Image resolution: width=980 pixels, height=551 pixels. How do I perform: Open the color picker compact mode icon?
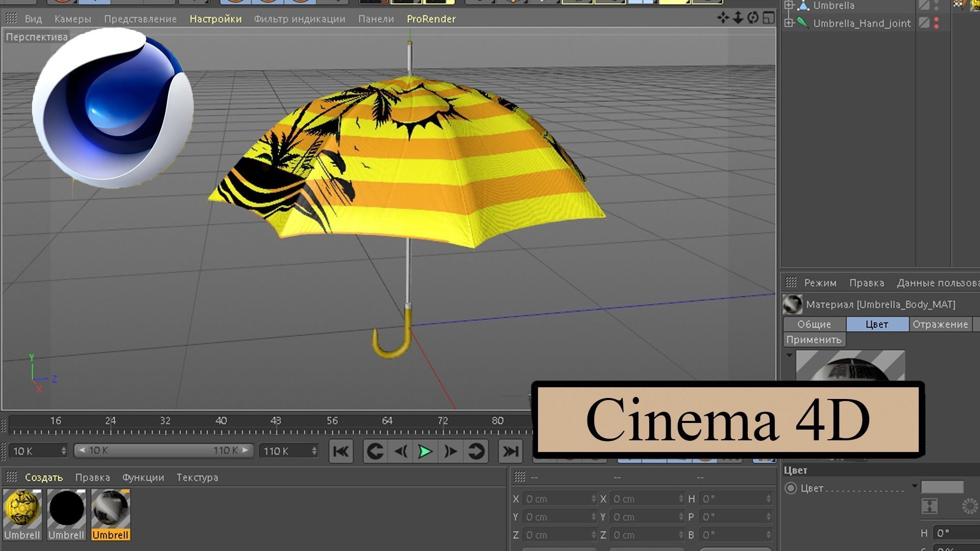[930, 506]
